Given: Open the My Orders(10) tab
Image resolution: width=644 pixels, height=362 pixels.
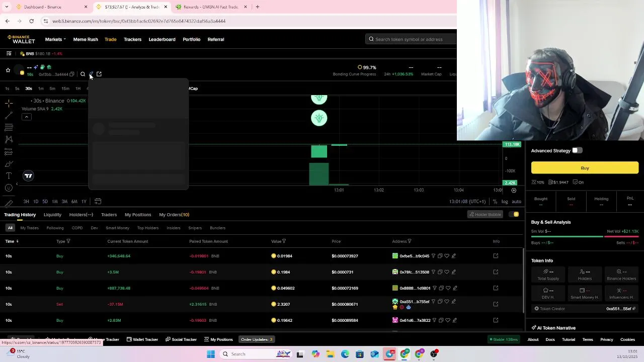Looking at the screenshot, I should click(174, 215).
